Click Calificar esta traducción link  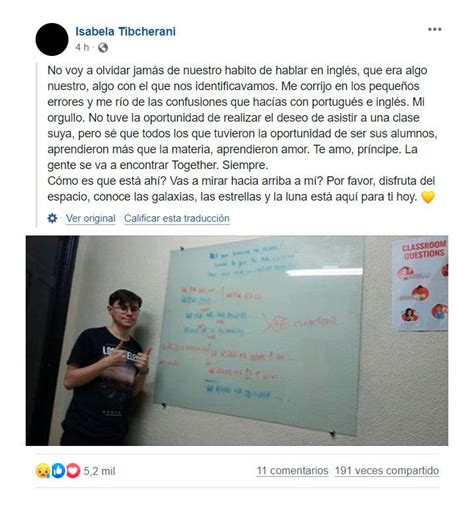[x=177, y=218]
